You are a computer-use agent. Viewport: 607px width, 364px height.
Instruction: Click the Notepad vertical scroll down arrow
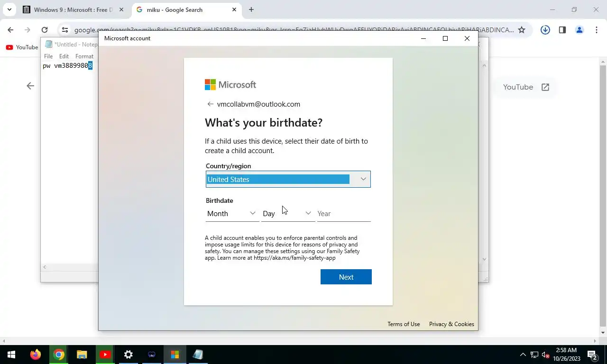pos(484,259)
